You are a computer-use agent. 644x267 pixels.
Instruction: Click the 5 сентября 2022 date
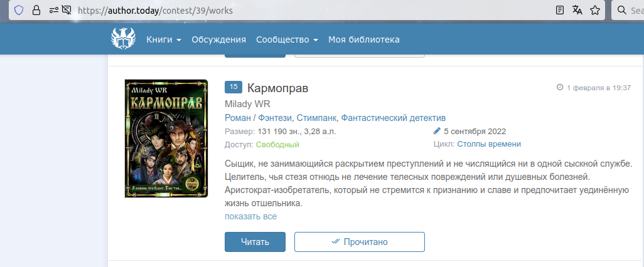(x=475, y=132)
